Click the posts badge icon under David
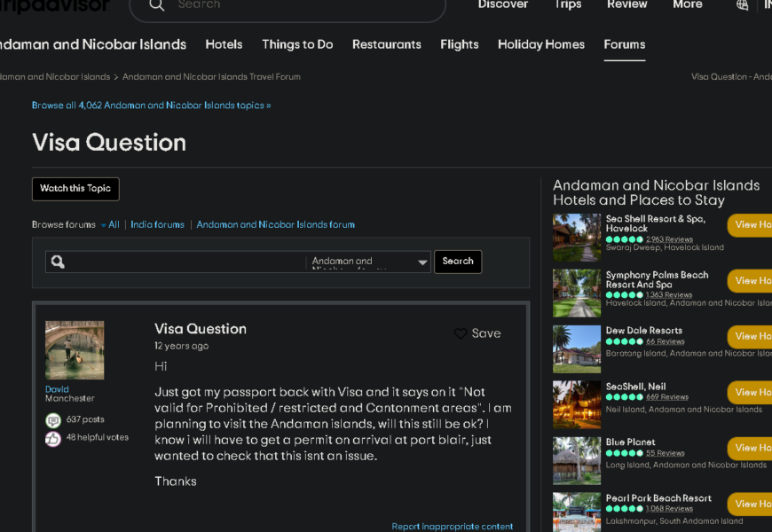 (x=53, y=420)
